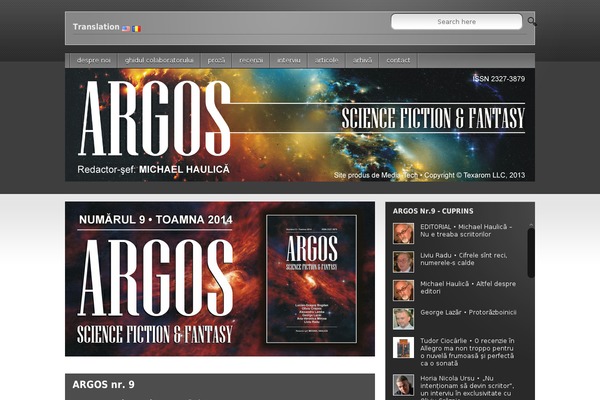Open the ARGOS nr. 9 post title
Image resolution: width=600 pixels, height=400 pixels.
coord(103,385)
